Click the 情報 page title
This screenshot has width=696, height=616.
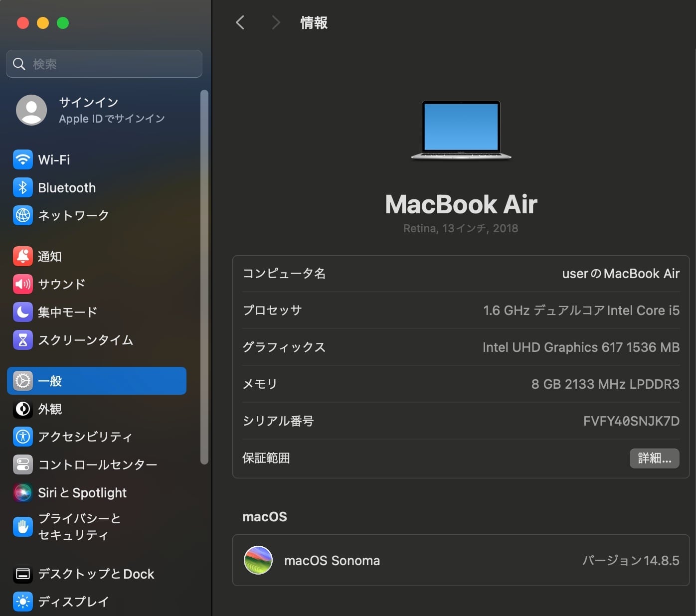(x=314, y=22)
